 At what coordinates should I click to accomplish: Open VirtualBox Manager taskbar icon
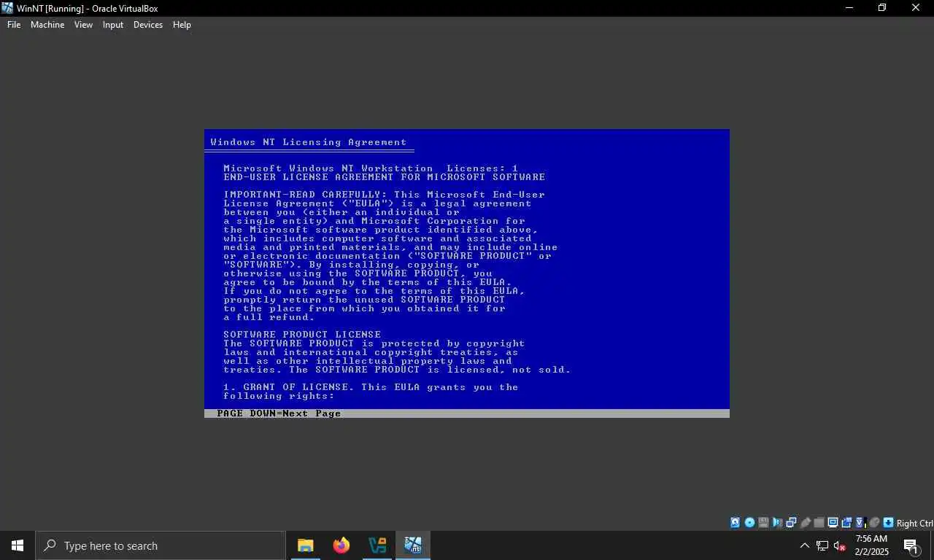click(x=377, y=545)
